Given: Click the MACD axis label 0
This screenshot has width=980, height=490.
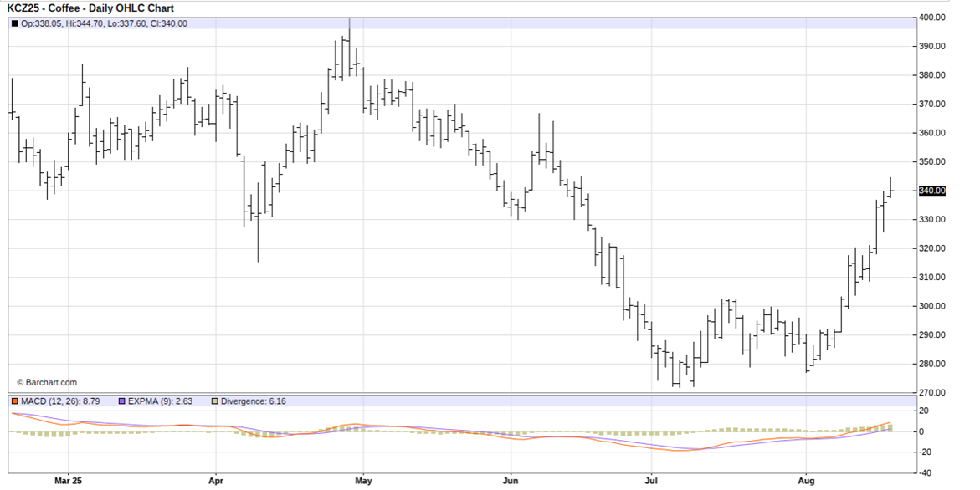Looking at the screenshot, I should click(x=921, y=432).
